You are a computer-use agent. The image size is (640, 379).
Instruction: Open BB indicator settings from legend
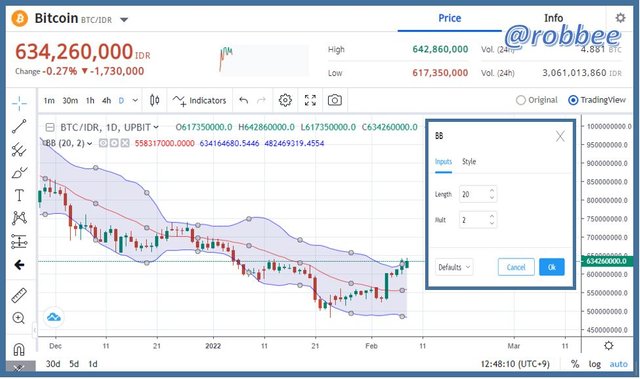pyautogui.click(x=114, y=143)
